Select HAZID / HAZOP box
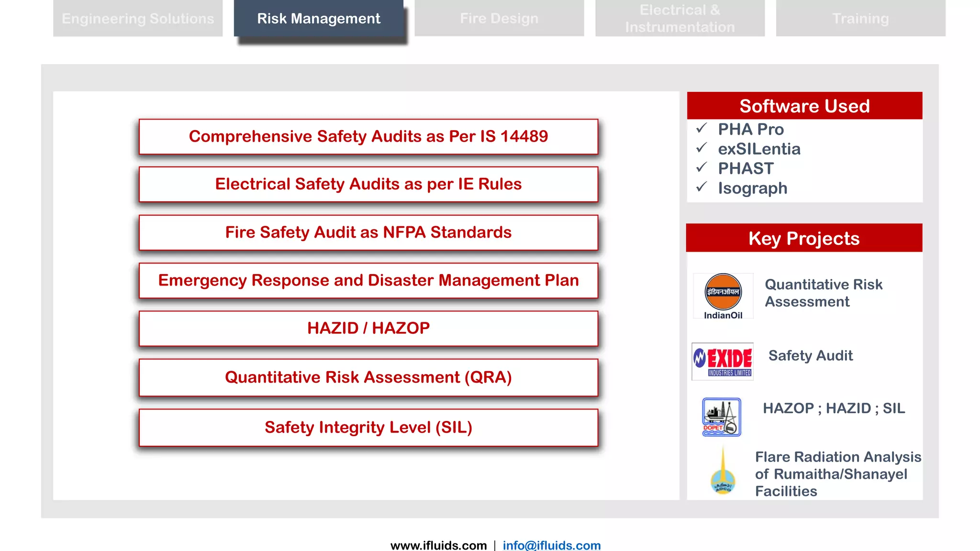 coord(368,328)
